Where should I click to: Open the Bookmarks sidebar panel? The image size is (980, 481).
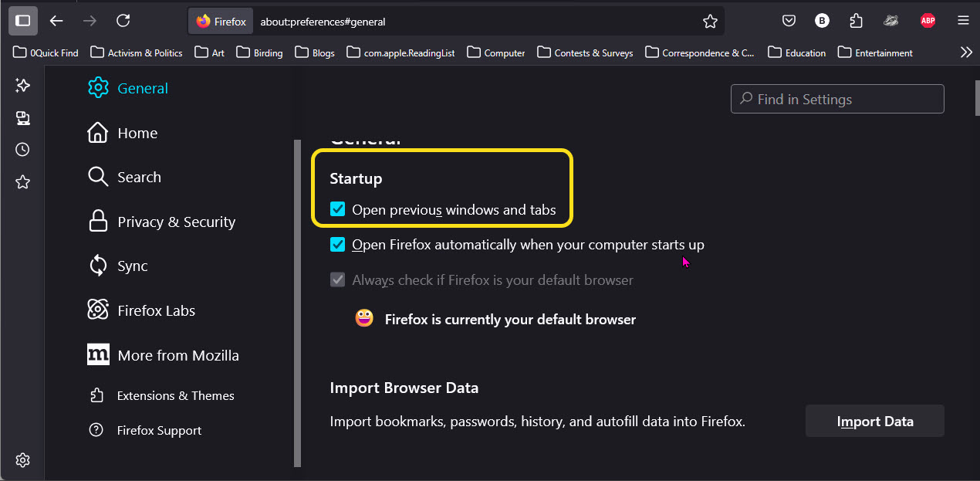click(22, 182)
